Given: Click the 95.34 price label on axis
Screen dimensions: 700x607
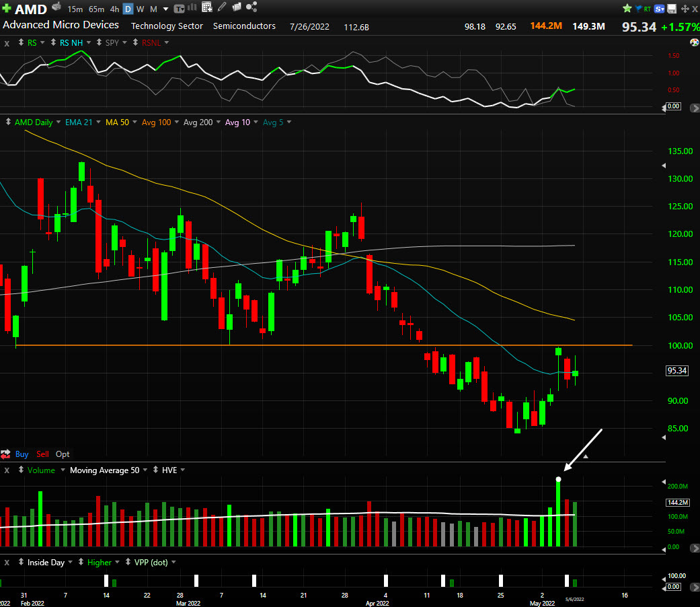Looking at the screenshot, I should click(x=676, y=371).
